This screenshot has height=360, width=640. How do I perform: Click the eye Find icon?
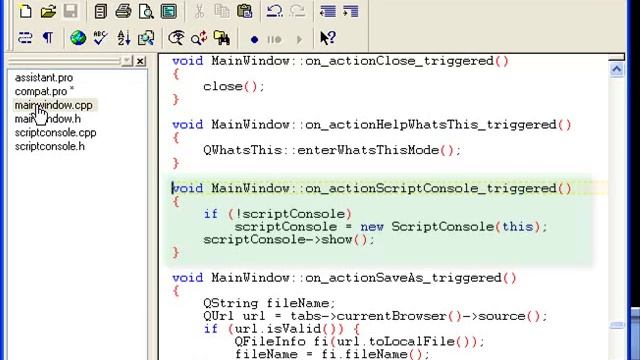(176, 38)
